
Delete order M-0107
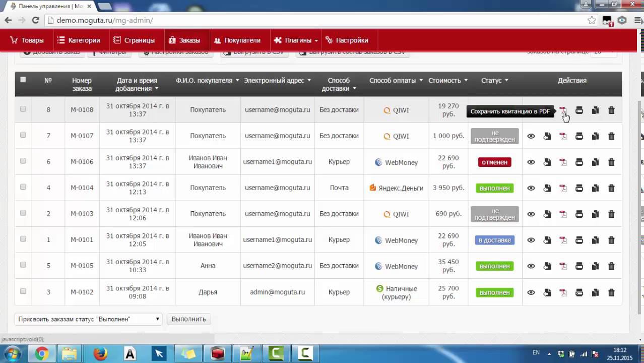pos(611,136)
